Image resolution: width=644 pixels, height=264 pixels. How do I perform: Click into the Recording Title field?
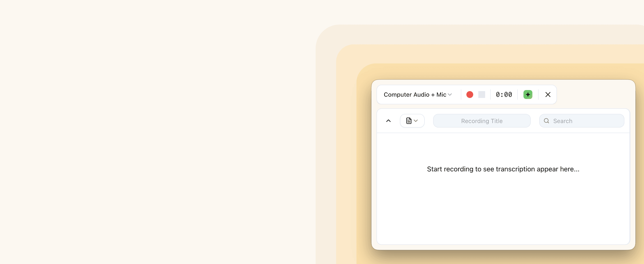pyautogui.click(x=482, y=121)
